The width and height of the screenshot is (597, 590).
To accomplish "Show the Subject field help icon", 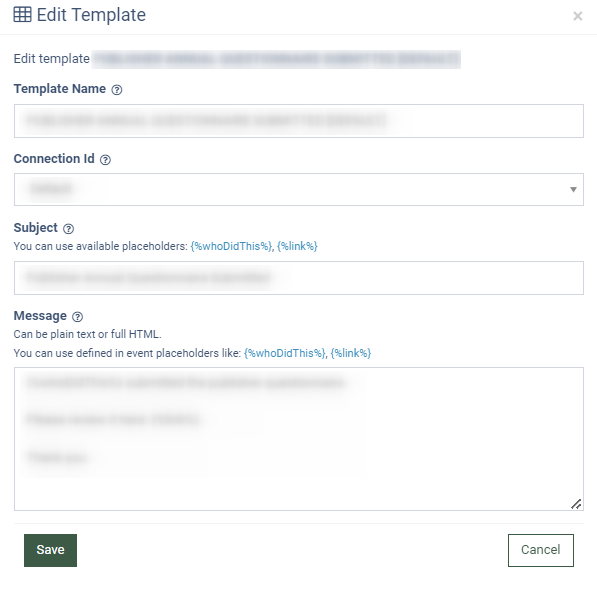I will [x=69, y=229].
